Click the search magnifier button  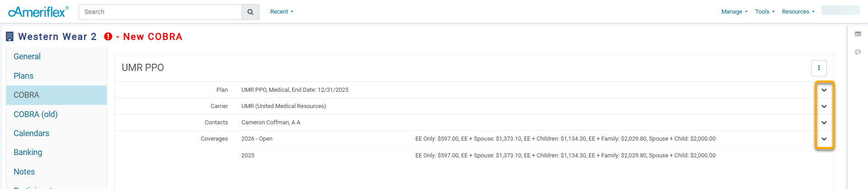coord(250,12)
